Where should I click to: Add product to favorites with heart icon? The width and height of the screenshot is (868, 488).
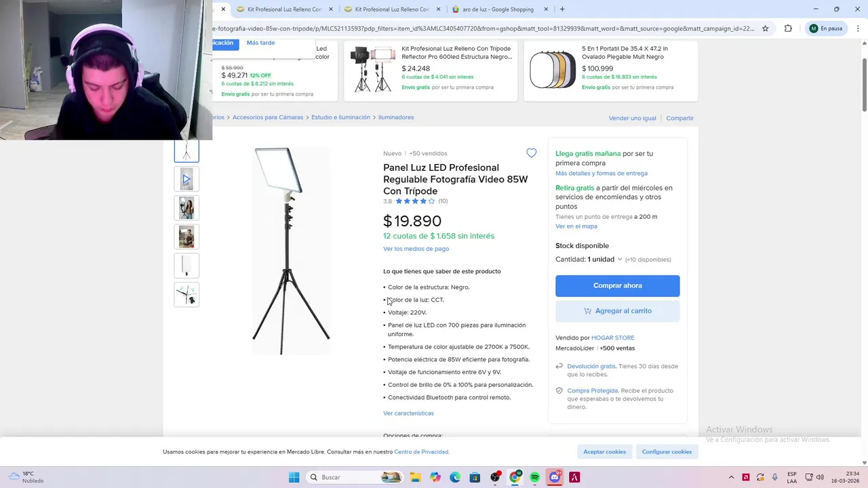(x=532, y=153)
